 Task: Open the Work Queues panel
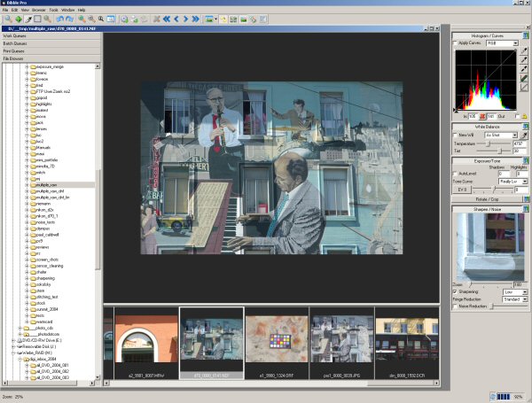click(51, 35)
